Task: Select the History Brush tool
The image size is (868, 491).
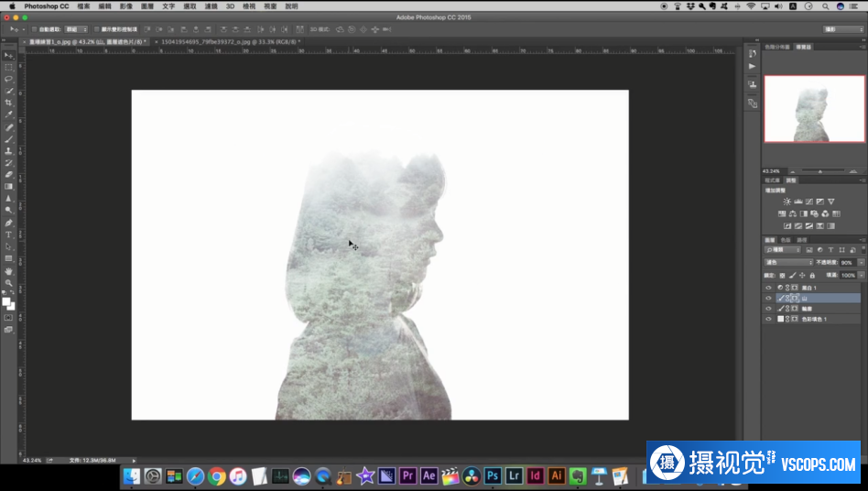Action: click(8, 163)
